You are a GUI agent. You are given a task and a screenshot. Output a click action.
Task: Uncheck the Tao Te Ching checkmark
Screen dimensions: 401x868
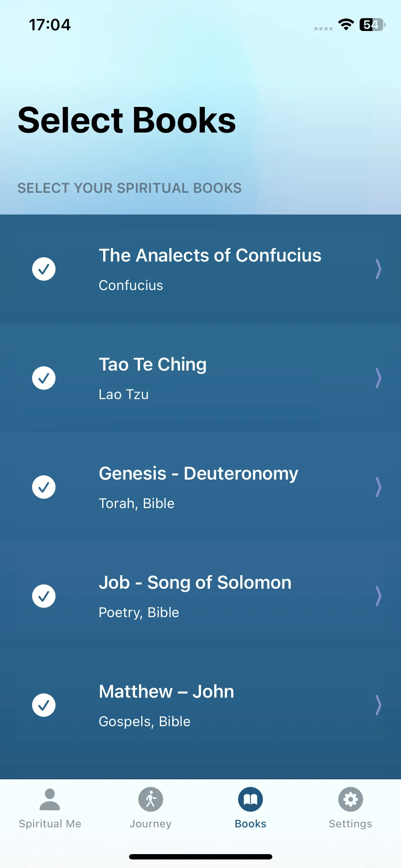point(44,378)
